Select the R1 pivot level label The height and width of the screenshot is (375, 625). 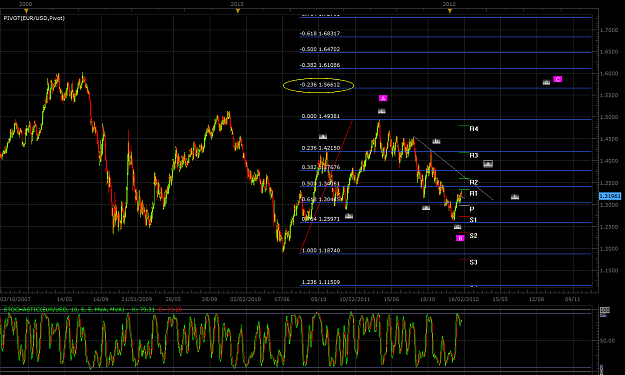(x=474, y=193)
